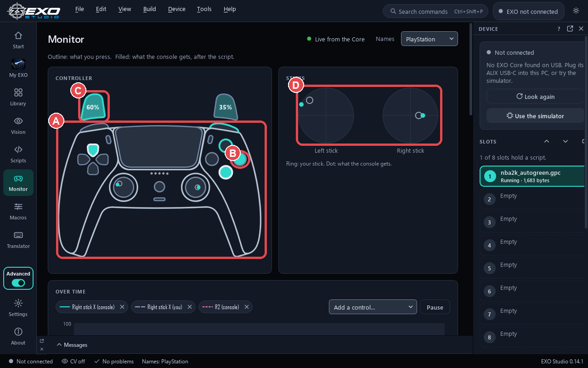Remove the Right stick X (you) chip
Screen dimensions: 588x368
[190, 307]
